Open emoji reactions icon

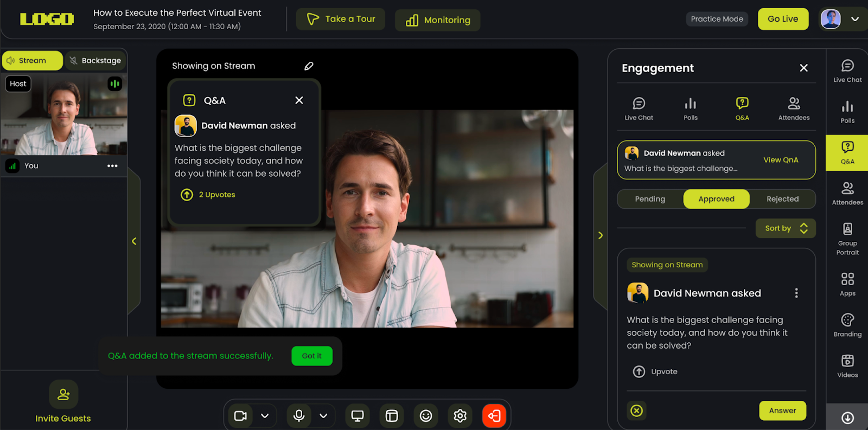coord(426,416)
